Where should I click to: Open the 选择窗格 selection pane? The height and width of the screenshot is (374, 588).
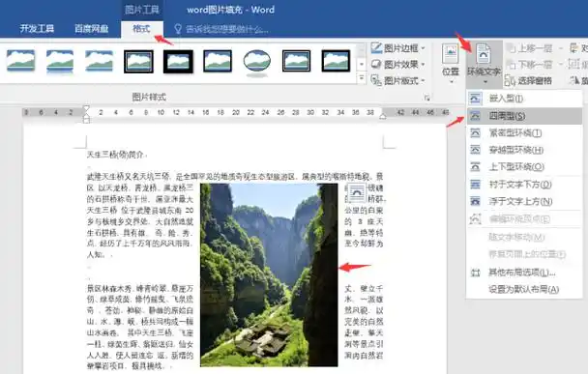[529, 80]
